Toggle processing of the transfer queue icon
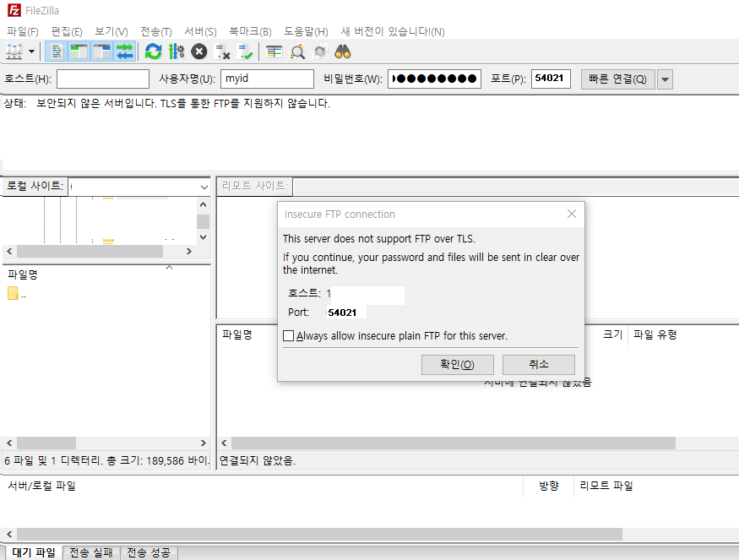The width and height of the screenshot is (739, 560). (176, 52)
